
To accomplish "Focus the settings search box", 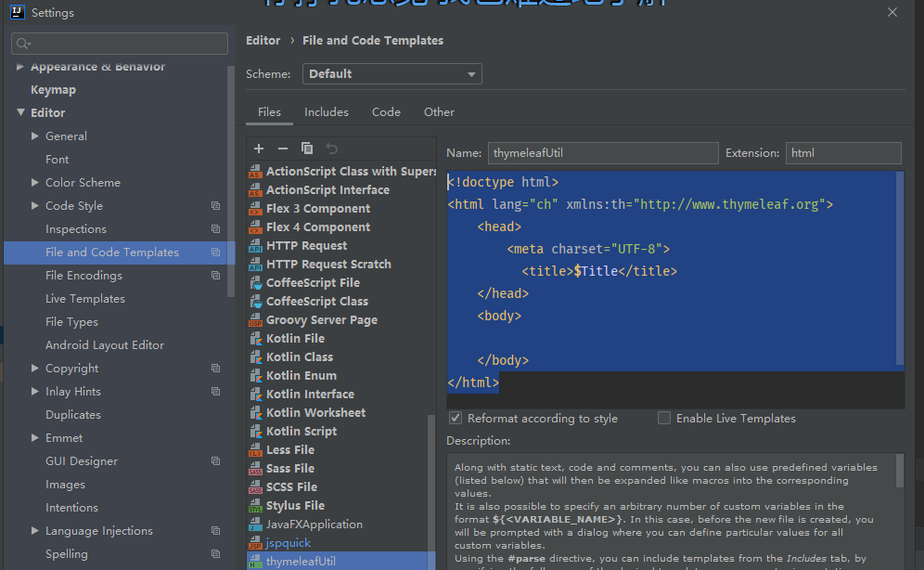I will [x=120, y=44].
